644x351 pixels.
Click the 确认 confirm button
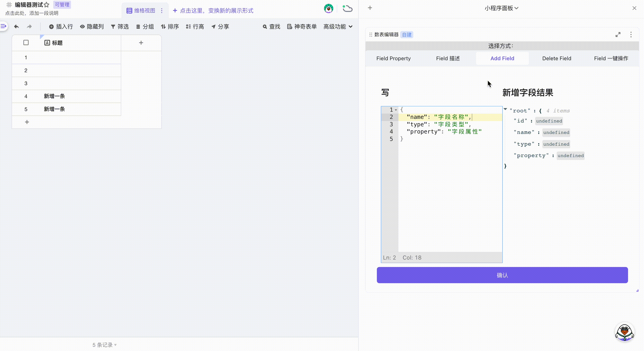click(x=502, y=275)
